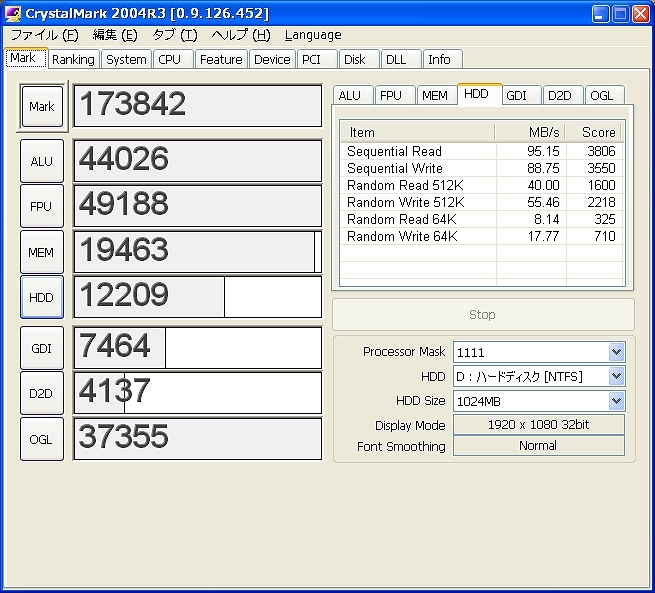This screenshot has height=593, width=655.
Task: Switch to the System tab
Action: (126, 60)
